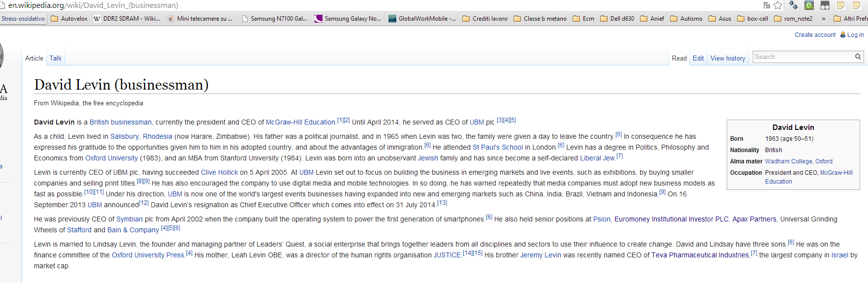Open the Liberal Jew link

[x=597, y=158]
